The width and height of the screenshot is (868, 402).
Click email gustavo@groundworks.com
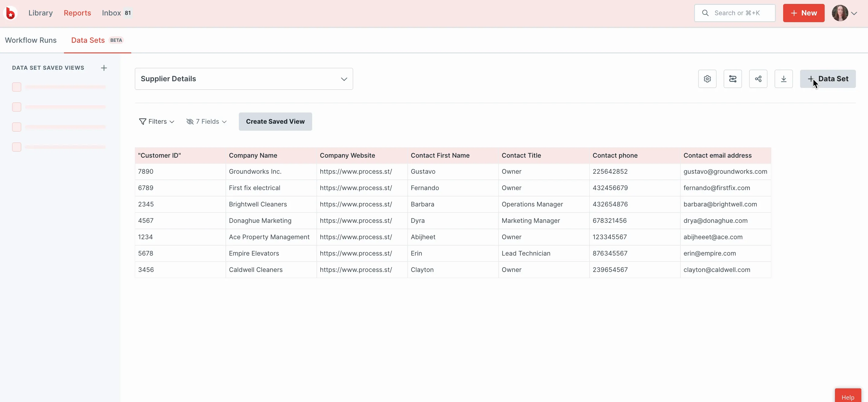tap(725, 172)
